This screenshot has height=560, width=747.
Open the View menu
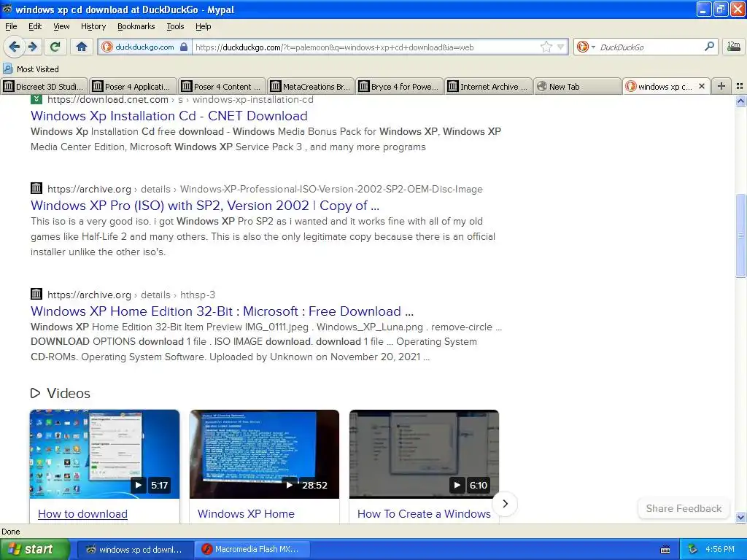tap(61, 26)
